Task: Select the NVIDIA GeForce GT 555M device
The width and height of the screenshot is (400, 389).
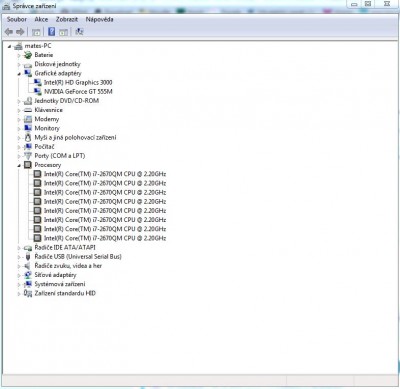Action: [x=78, y=91]
